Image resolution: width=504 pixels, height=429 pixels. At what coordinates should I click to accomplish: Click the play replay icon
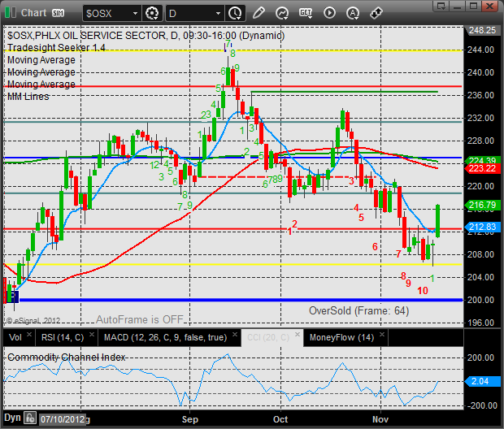329,12
